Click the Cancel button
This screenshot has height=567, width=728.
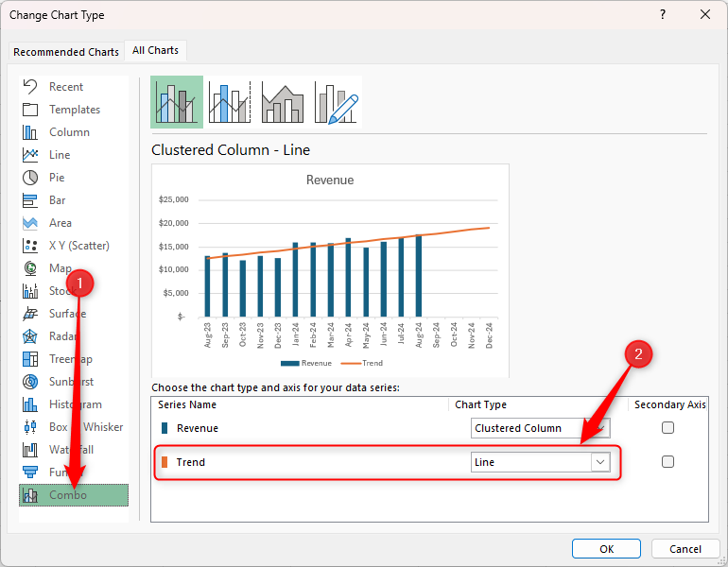coord(685,549)
